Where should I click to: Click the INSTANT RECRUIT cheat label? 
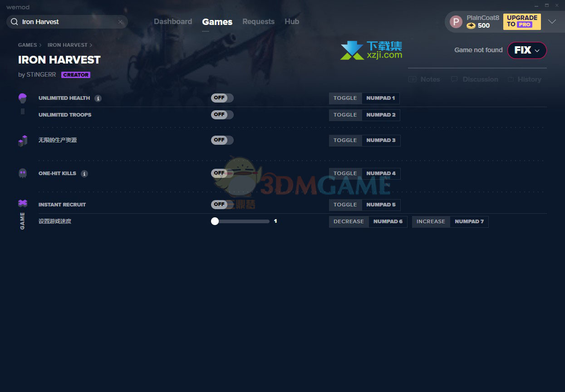pos(62,205)
